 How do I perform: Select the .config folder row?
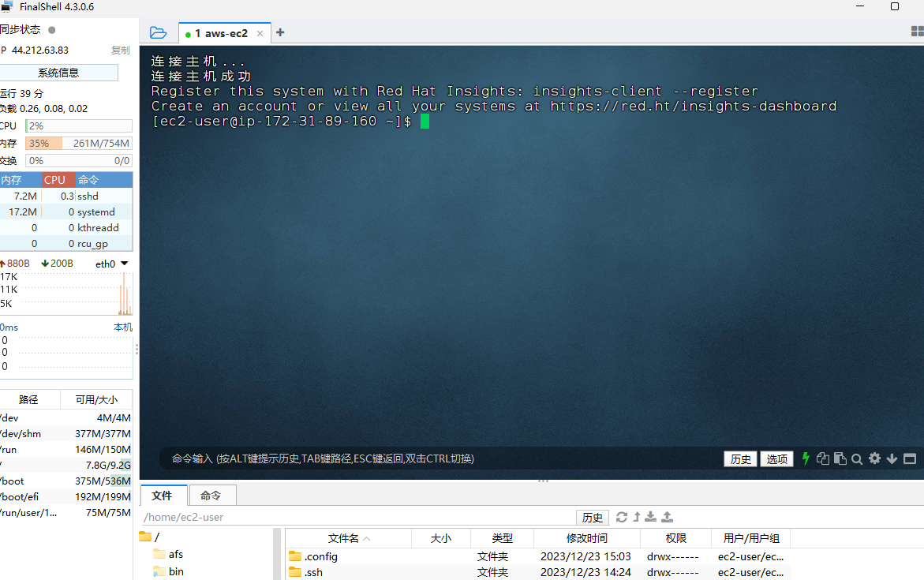pos(537,556)
